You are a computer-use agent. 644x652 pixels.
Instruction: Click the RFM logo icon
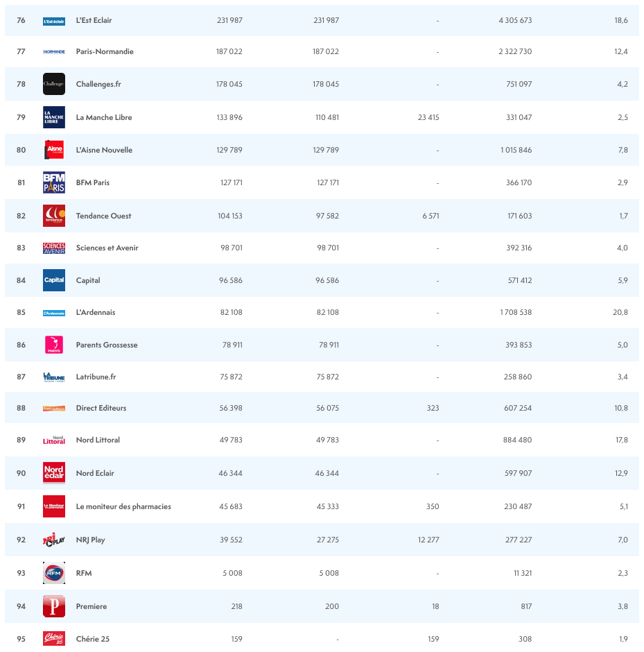[54, 573]
